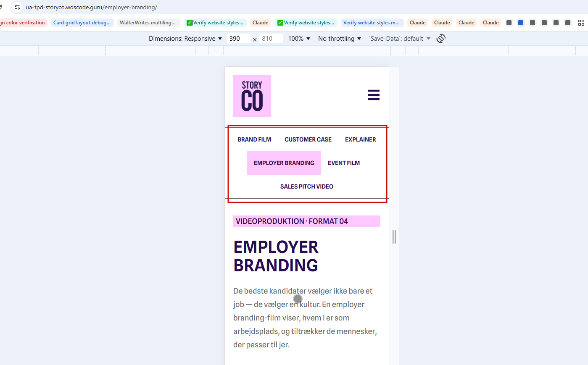Click the paragraph starting De bedste kandidater
The image size is (588, 365).
click(306, 318)
